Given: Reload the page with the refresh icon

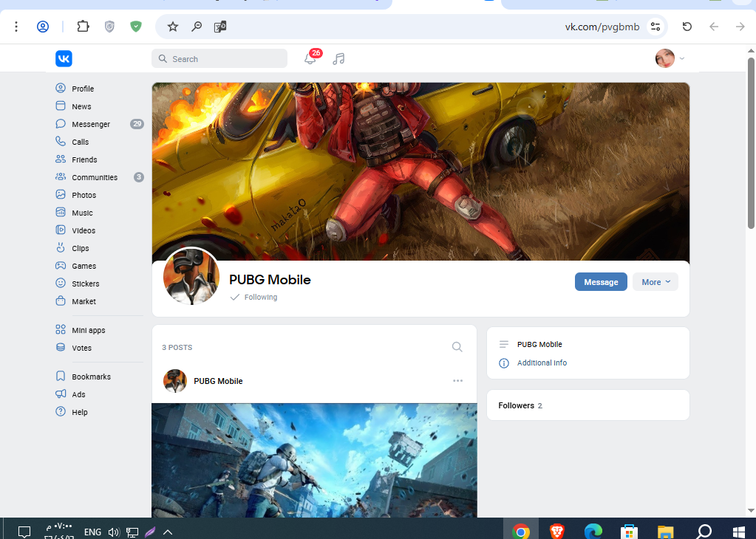Looking at the screenshot, I should pos(687,27).
